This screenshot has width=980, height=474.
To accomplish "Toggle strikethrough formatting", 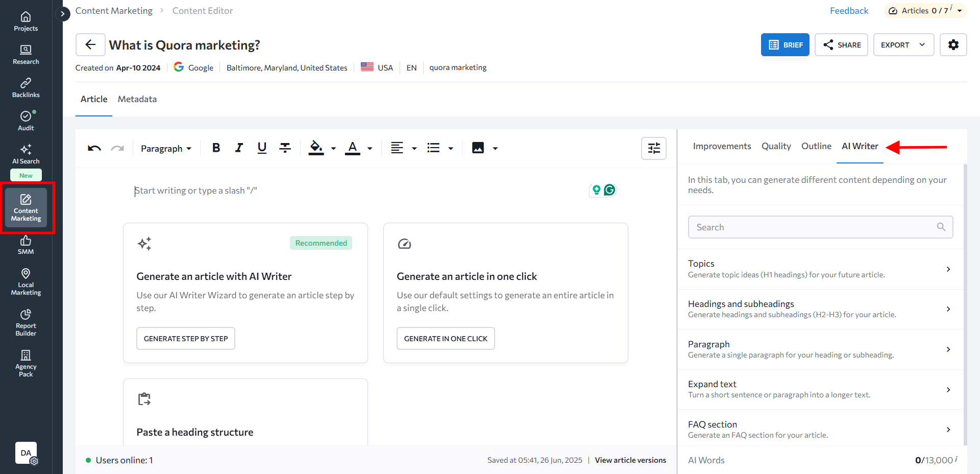I will click(x=285, y=148).
